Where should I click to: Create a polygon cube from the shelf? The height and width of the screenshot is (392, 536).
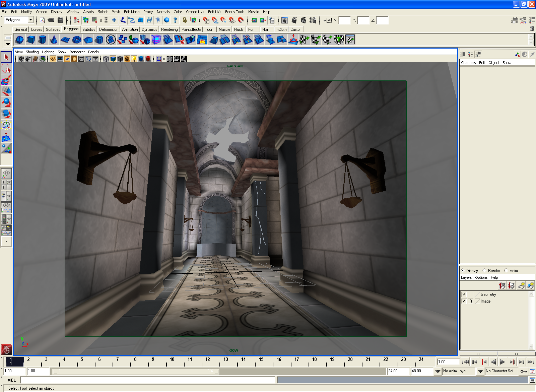31,40
